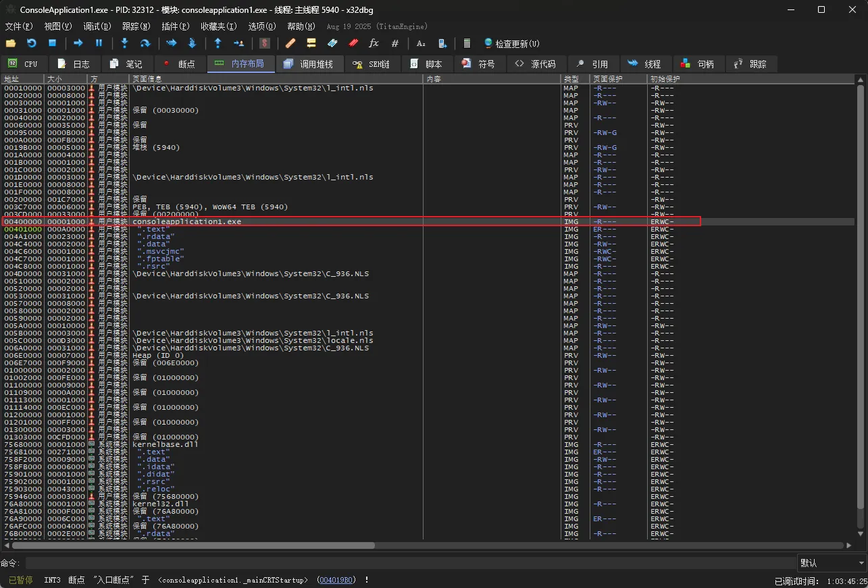Switch to the 源代码 source tab
This screenshot has height=588, width=868.
pyautogui.click(x=536, y=63)
